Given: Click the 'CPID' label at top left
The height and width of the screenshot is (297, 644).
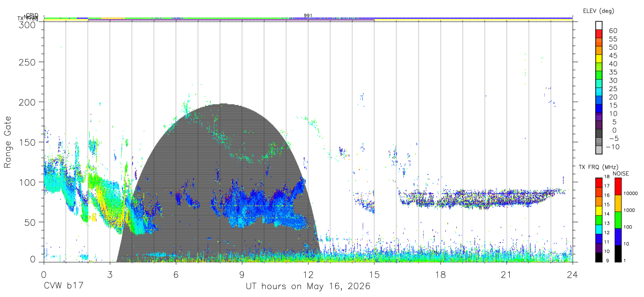Looking at the screenshot, I should click(x=32, y=15).
